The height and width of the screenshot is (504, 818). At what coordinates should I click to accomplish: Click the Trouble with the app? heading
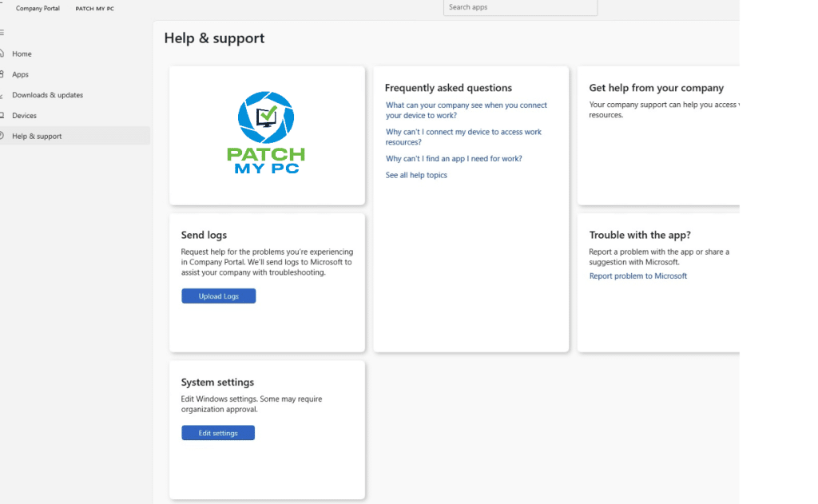click(x=640, y=235)
